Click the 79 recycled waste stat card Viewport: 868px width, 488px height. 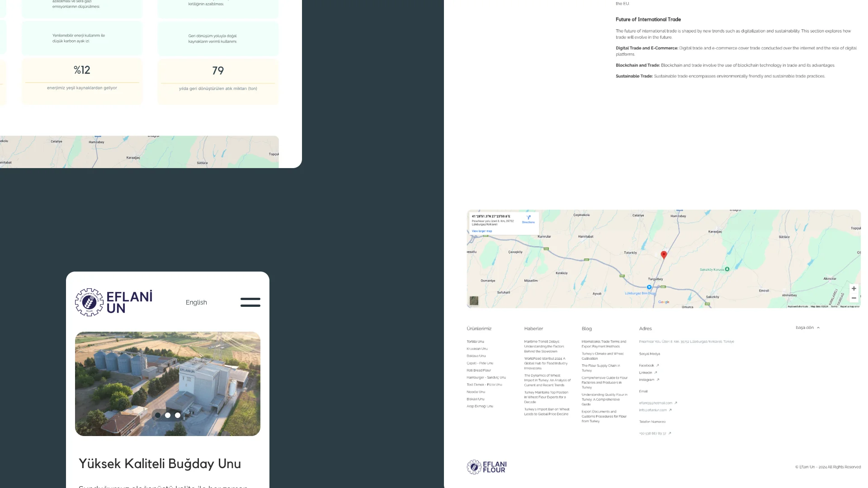(x=218, y=82)
